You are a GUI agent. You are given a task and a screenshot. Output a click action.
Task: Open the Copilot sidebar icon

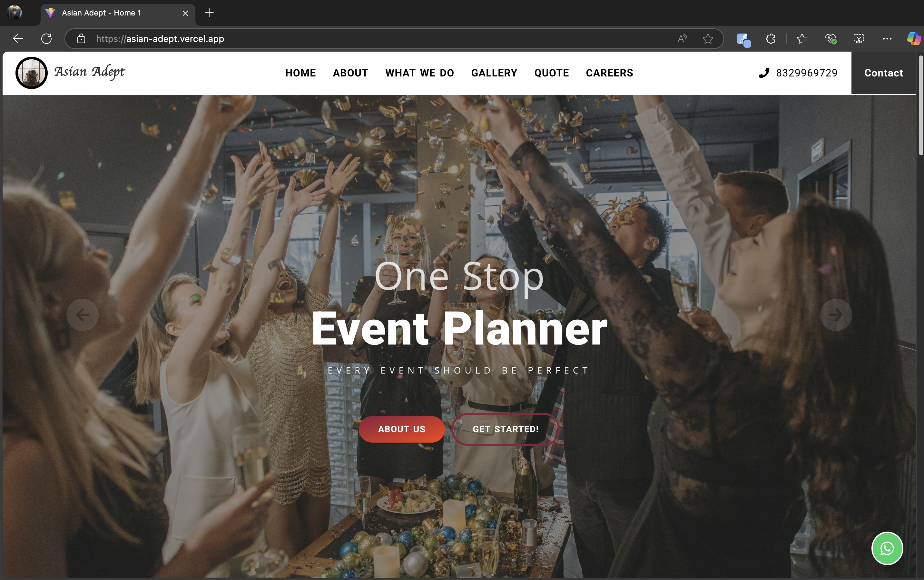tap(914, 39)
